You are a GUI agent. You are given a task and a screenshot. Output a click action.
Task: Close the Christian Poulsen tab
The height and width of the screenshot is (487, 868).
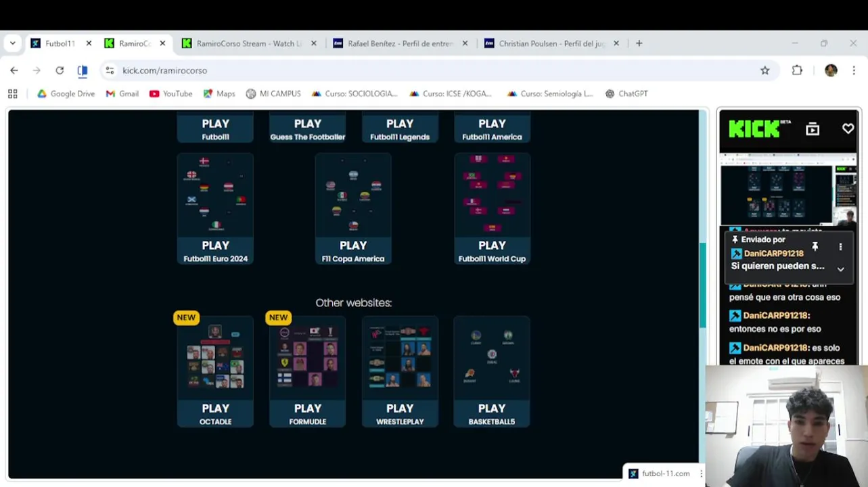pyautogui.click(x=616, y=43)
